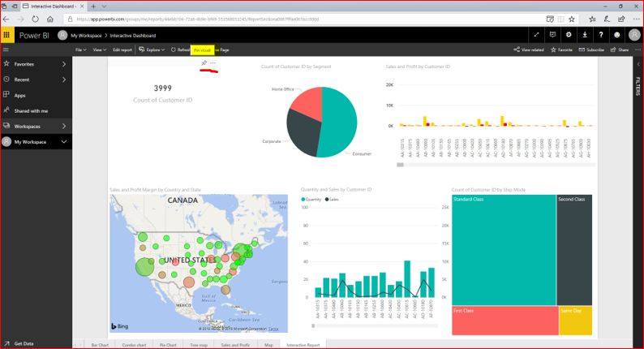
Task: Go to the browser Home page
Action: click(x=50, y=19)
